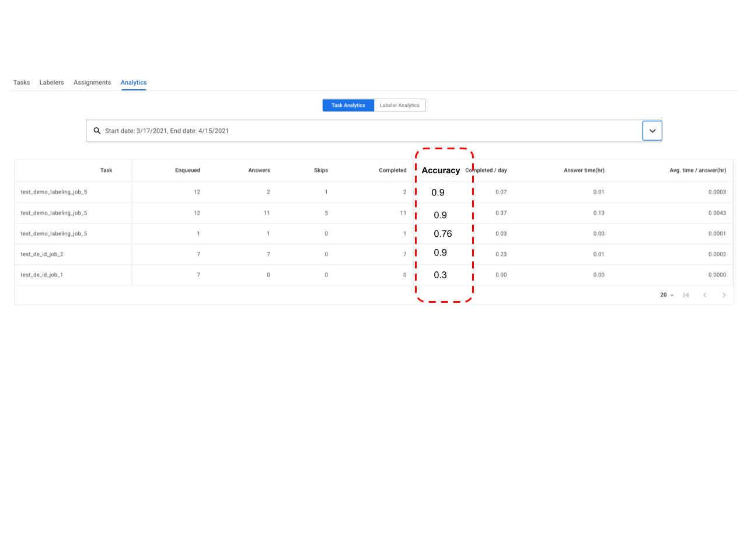The width and height of the screenshot is (747, 560).
Task: Select test_demo_labeling_job_5 in row with 0.37 per day
Action: (54, 213)
